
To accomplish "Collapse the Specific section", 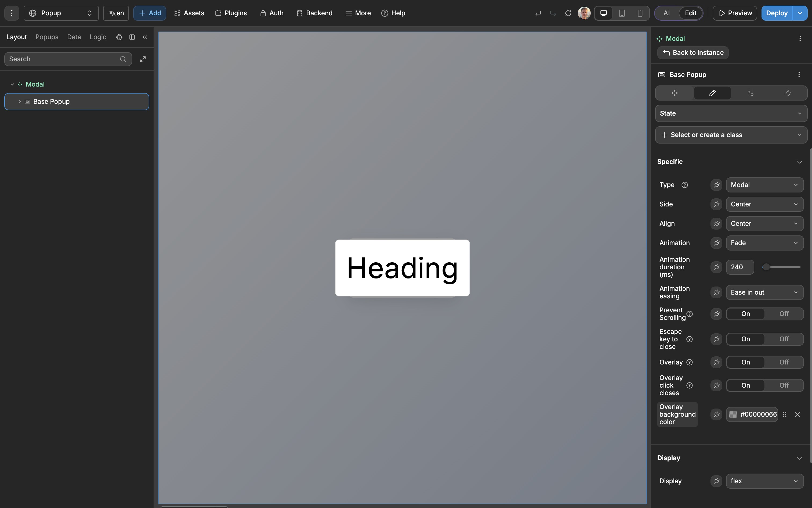I will 799,162.
